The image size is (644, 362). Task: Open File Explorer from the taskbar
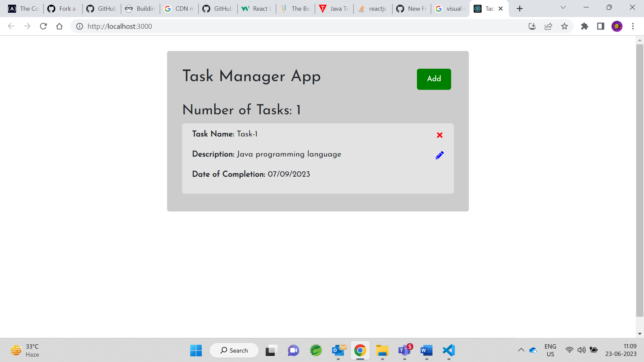click(x=382, y=350)
